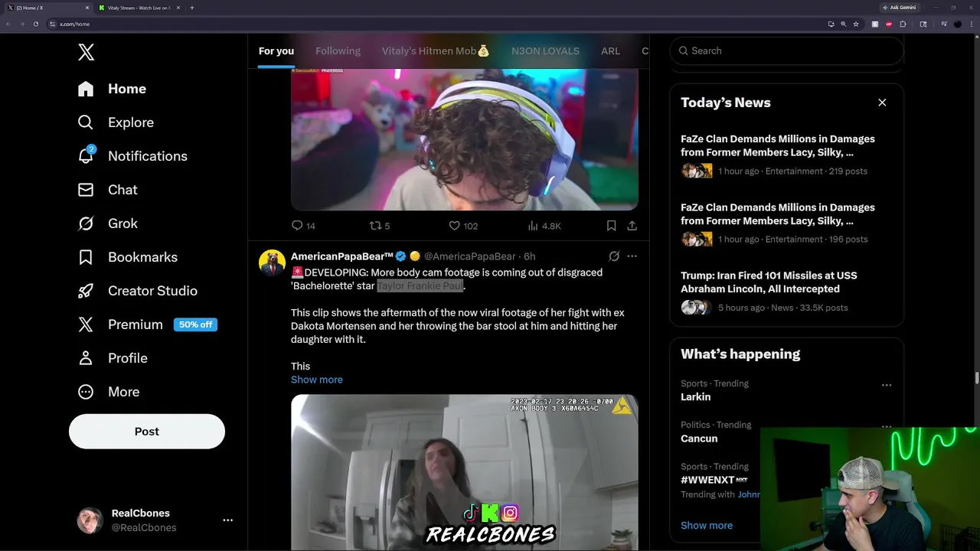
Task: Repost the post with 5 reposts
Action: point(380,226)
